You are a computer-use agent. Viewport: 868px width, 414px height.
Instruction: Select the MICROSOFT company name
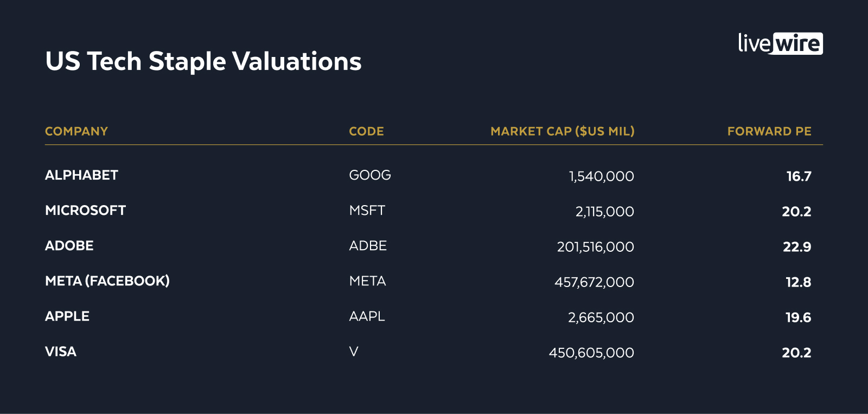[x=85, y=211]
